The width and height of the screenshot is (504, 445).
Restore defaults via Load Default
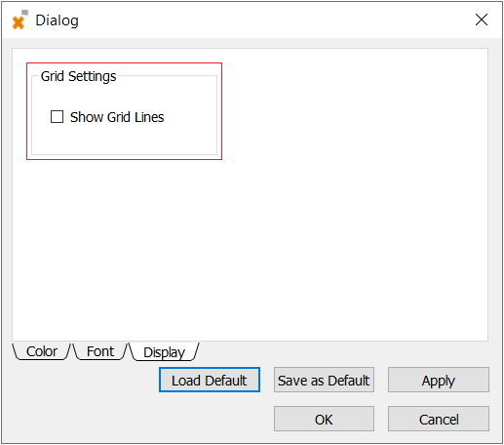click(x=210, y=380)
